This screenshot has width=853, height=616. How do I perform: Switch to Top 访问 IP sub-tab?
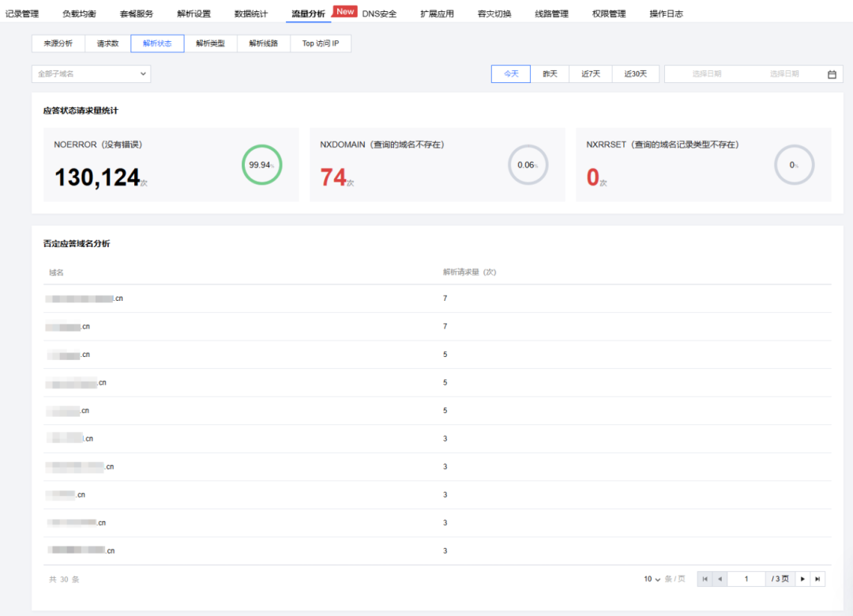[321, 43]
